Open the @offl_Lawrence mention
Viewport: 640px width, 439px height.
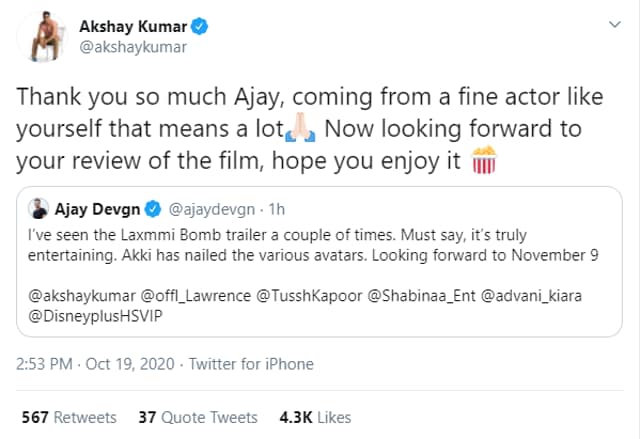[x=196, y=295]
